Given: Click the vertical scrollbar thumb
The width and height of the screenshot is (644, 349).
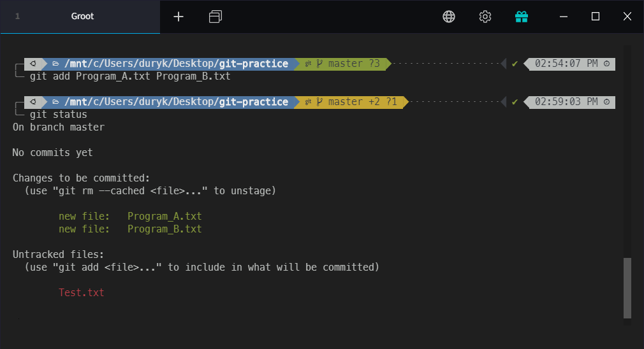Looking at the screenshot, I should 627,288.
